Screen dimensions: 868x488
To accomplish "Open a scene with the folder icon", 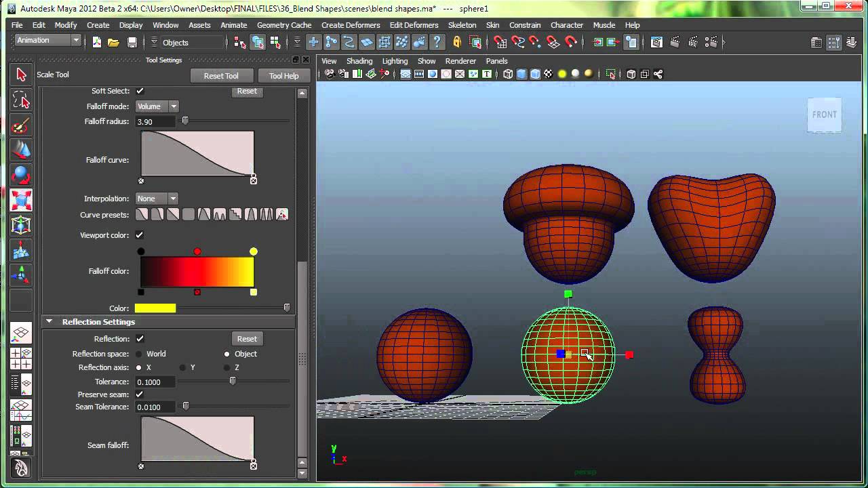I will [x=113, y=42].
